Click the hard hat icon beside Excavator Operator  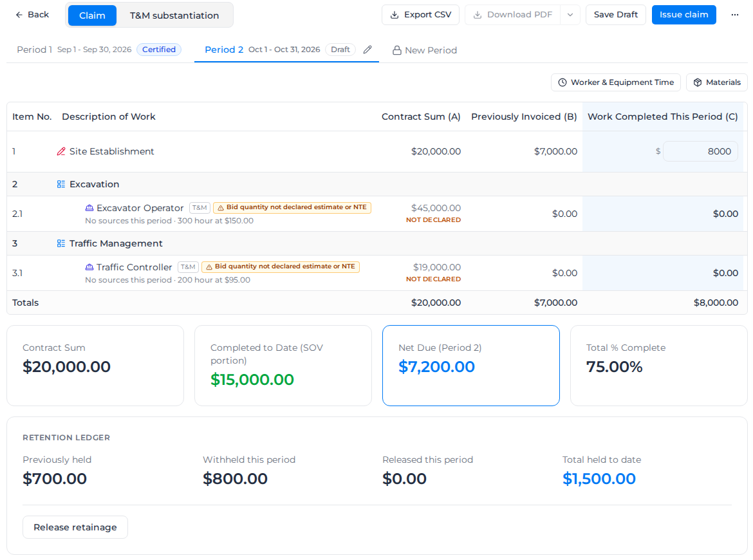coord(89,208)
